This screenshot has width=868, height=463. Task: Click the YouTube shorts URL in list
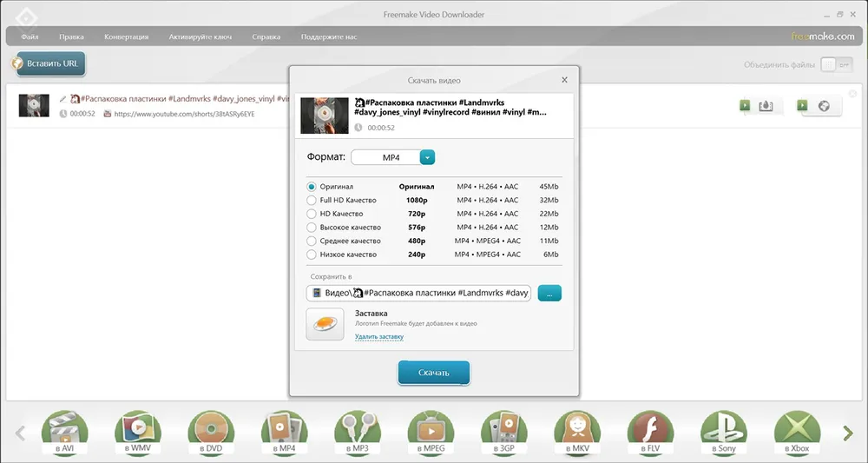[x=184, y=114]
